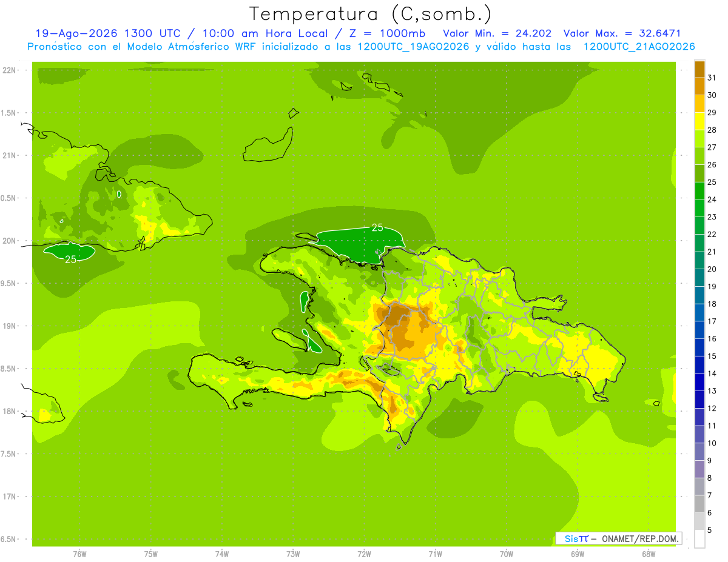
Task: Click the legend value '5'
Action: click(710, 530)
